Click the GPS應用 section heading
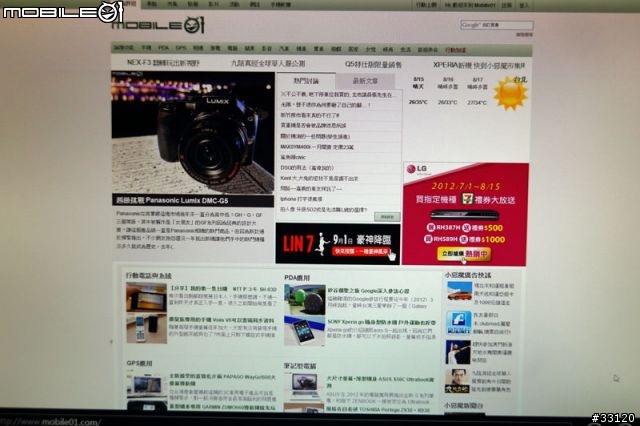This screenshot has width=640, height=426. pos(140,363)
